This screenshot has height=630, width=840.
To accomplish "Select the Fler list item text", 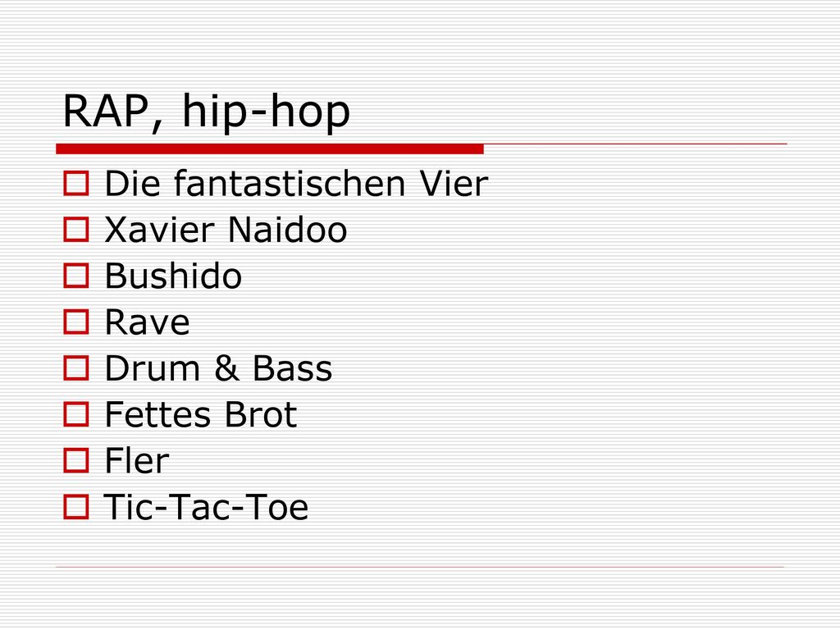I will (137, 461).
